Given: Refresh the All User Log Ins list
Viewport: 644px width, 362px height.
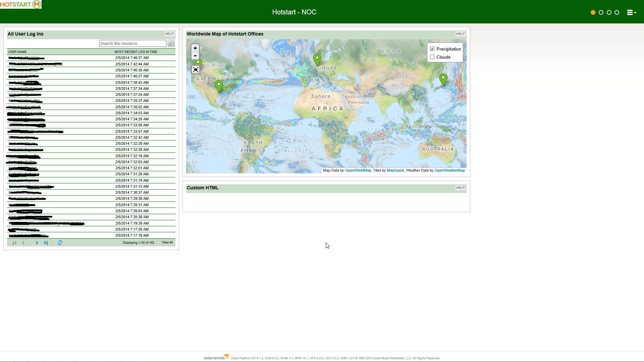Looking at the screenshot, I should [60, 243].
